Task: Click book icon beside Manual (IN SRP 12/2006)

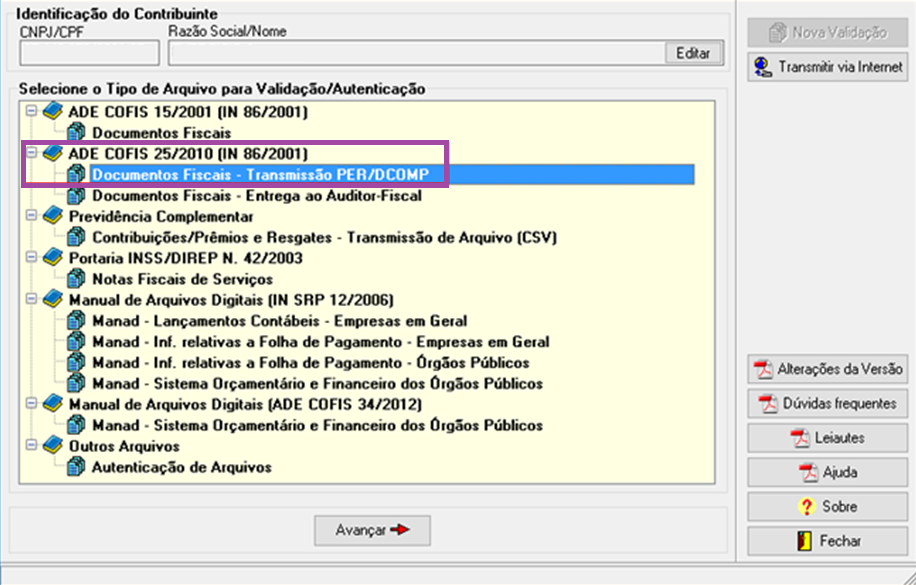Action: 53,299
